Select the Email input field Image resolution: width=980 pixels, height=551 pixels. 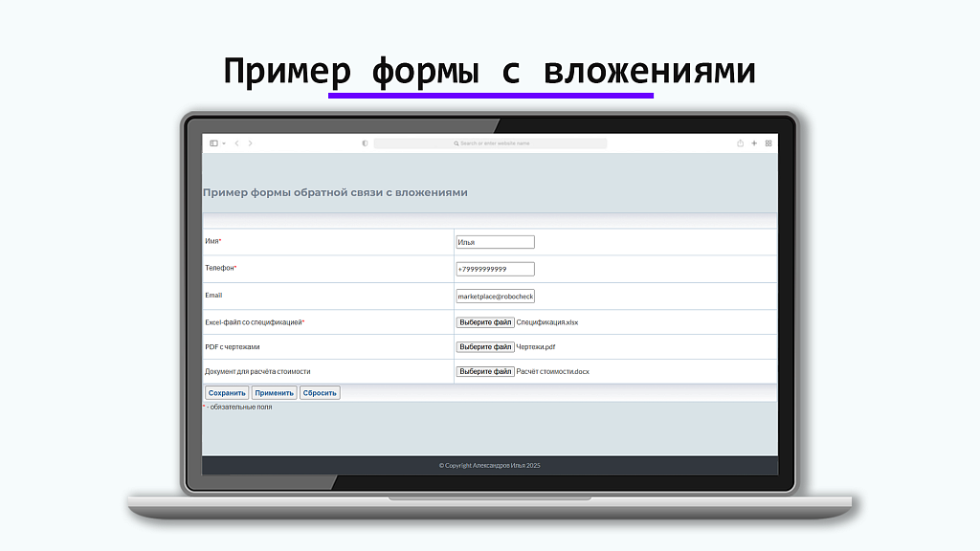pyautogui.click(x=495, y=297)
